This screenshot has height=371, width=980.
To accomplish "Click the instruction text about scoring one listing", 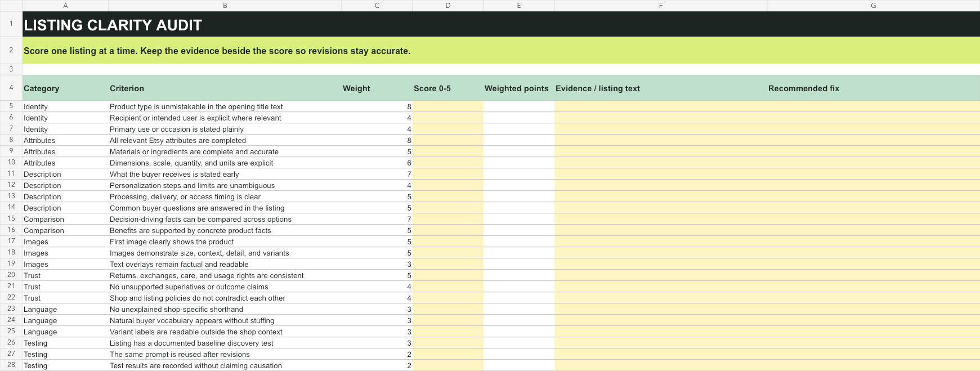I will (x=217, y=51).
